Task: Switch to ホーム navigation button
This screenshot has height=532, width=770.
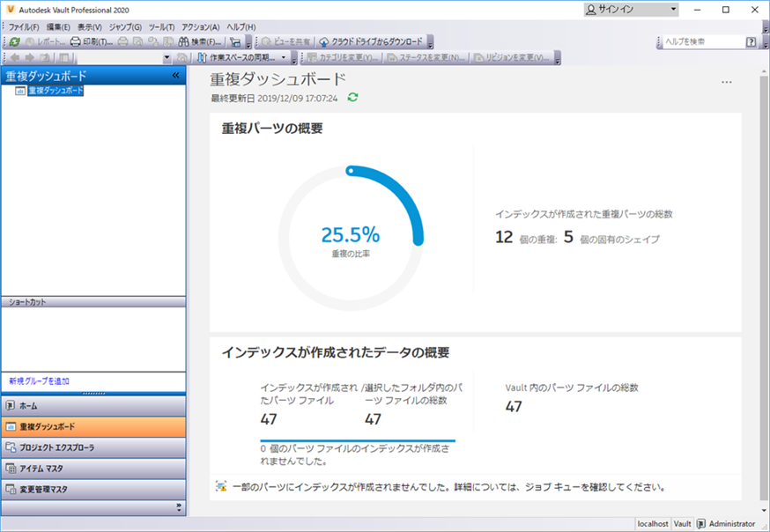Action: [x=93, y=406]
